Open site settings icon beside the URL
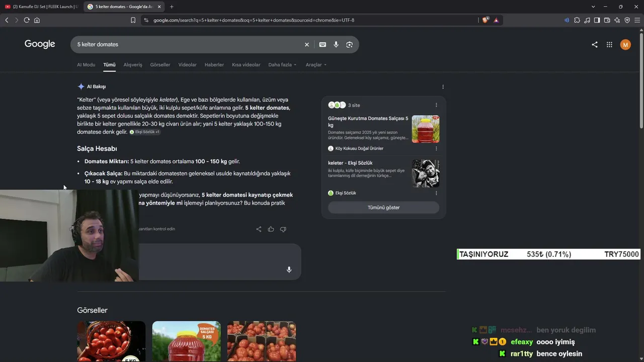The height and width of the screenshot is (362, 644). pyautogui.click(x=146, y=20)
